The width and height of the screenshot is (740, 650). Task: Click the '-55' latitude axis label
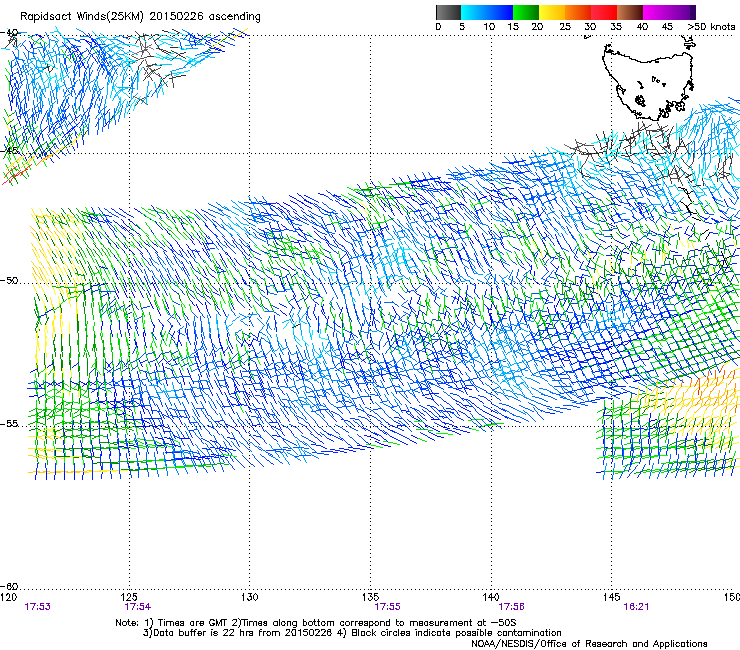pyautogui.click(x=9, y=424)
